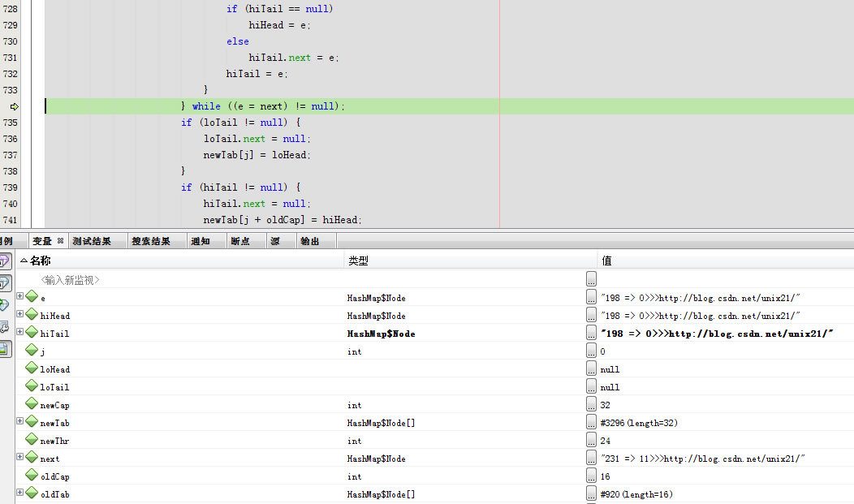
Task: Select the value 16 of oldCap
Action: [605, 476]
